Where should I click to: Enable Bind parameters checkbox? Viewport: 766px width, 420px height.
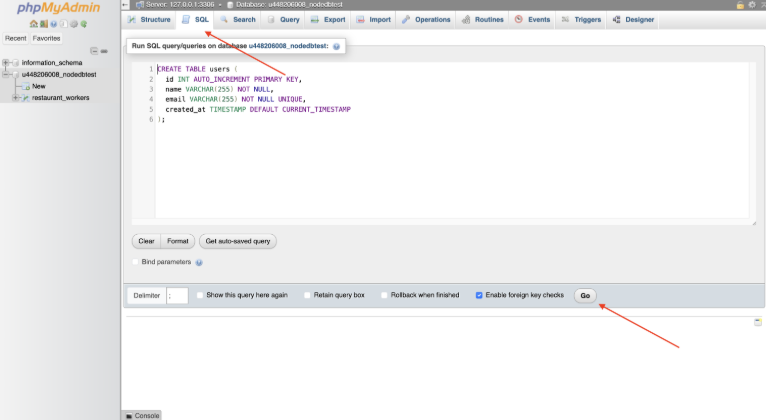click(x=136, y=262)
